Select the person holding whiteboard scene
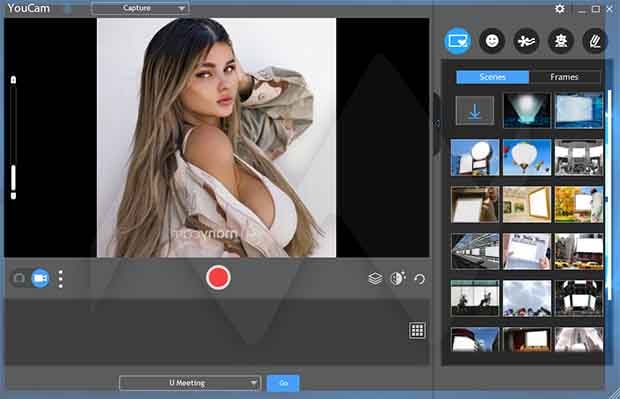 point(475,204)
